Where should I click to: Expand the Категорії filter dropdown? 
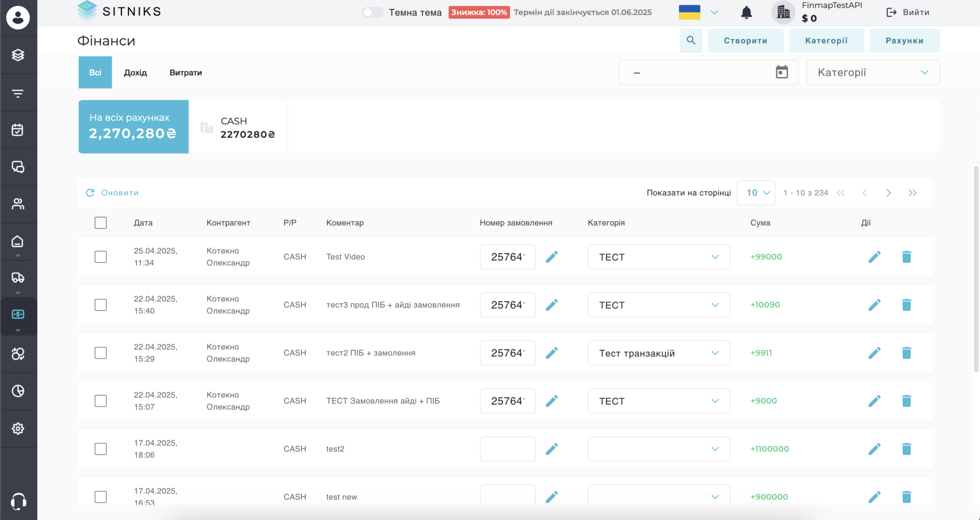tap(872, 72)
